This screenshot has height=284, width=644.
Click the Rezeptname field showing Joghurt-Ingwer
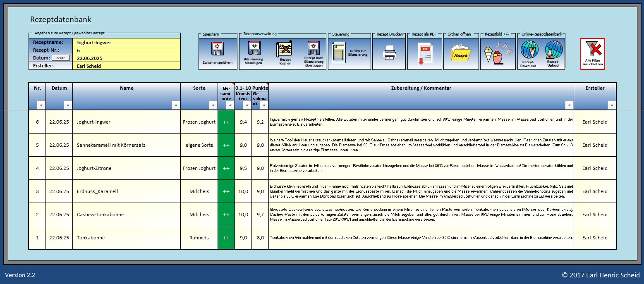pos(126,42)
